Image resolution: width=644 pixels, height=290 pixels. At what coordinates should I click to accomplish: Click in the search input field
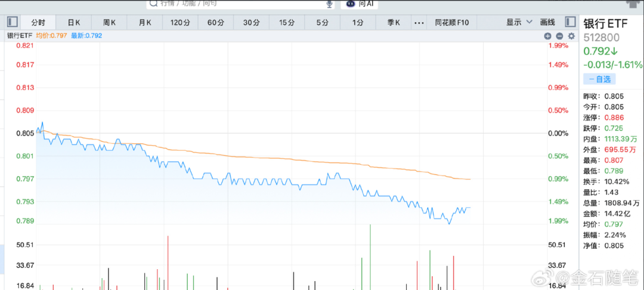pos(240,4)
